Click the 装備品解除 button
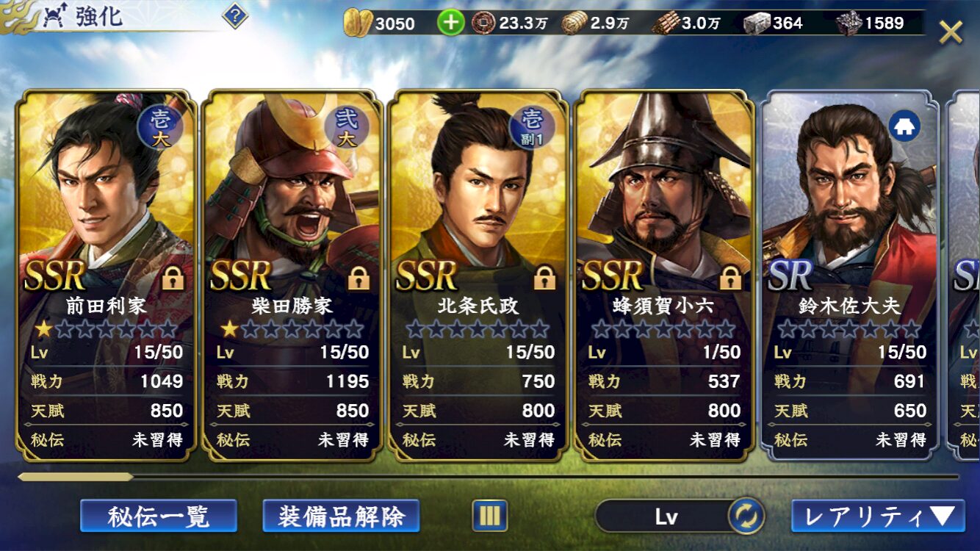980x551 pixels. 341,516
